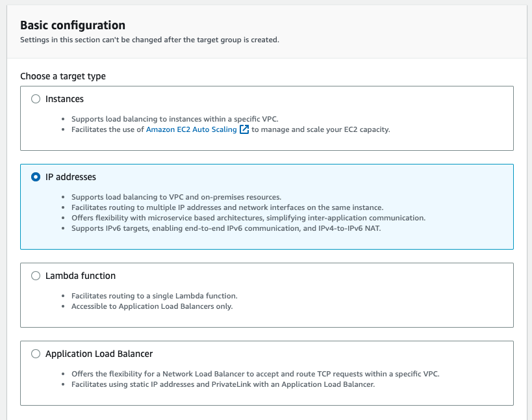Click the Lambda function option label
Image resolution: width=532 pixels, height=420 pixels.
point(81,276)
